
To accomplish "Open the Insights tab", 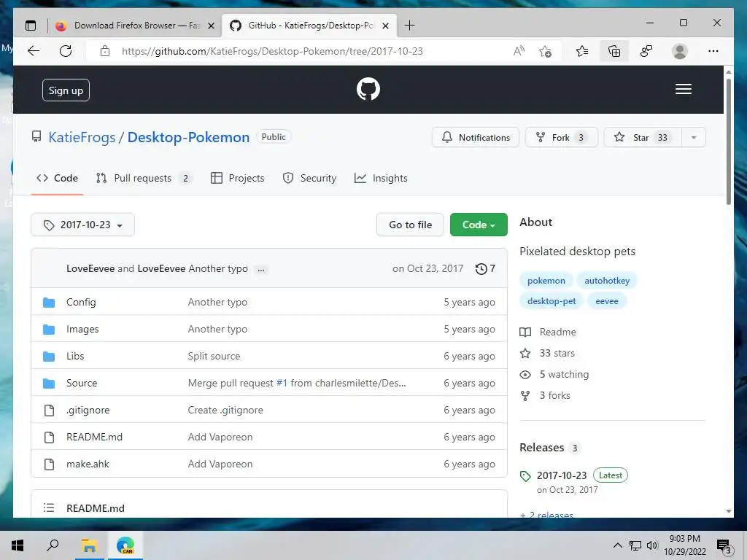I will click(381, 178).
